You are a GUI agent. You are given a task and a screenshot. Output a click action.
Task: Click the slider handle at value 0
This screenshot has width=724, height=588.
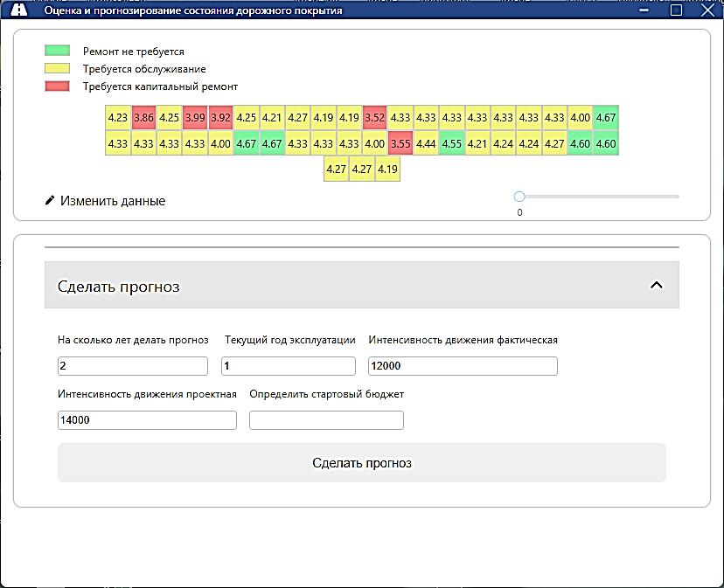519,197
